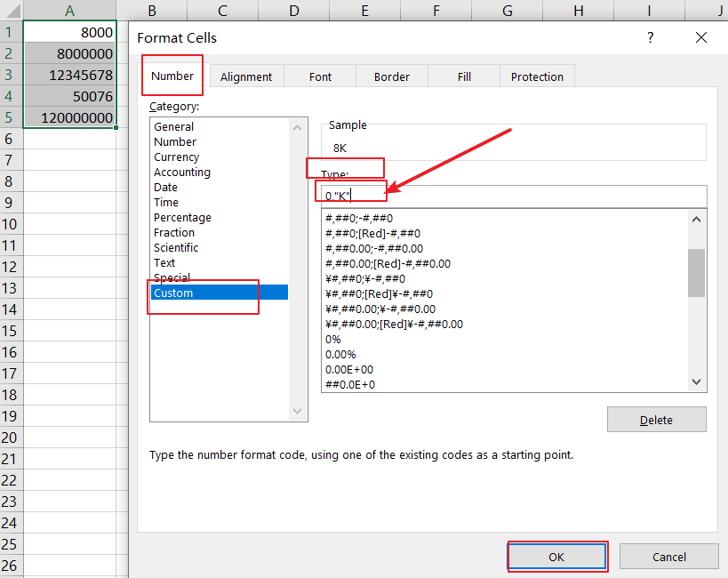Switch to the Alignment tab
Image resolution: width=728 pixels, height=578 pixels.
246,76
